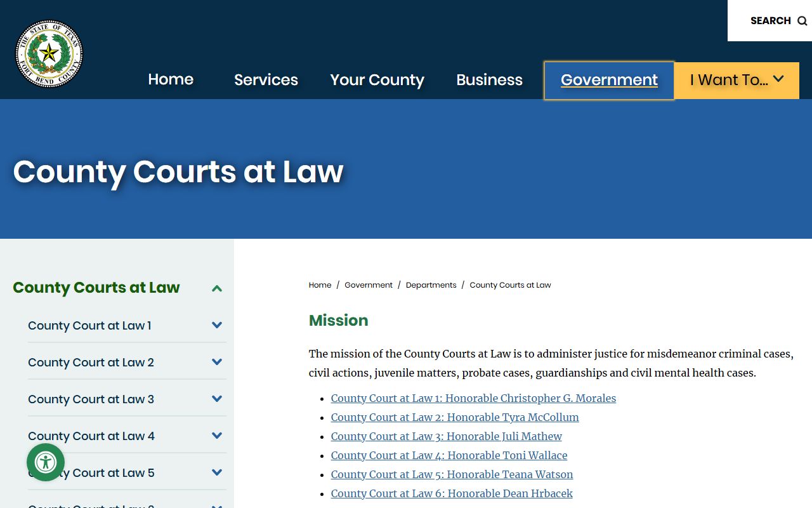Expand County Court at Law 1 submenu

tap(217, 325)
